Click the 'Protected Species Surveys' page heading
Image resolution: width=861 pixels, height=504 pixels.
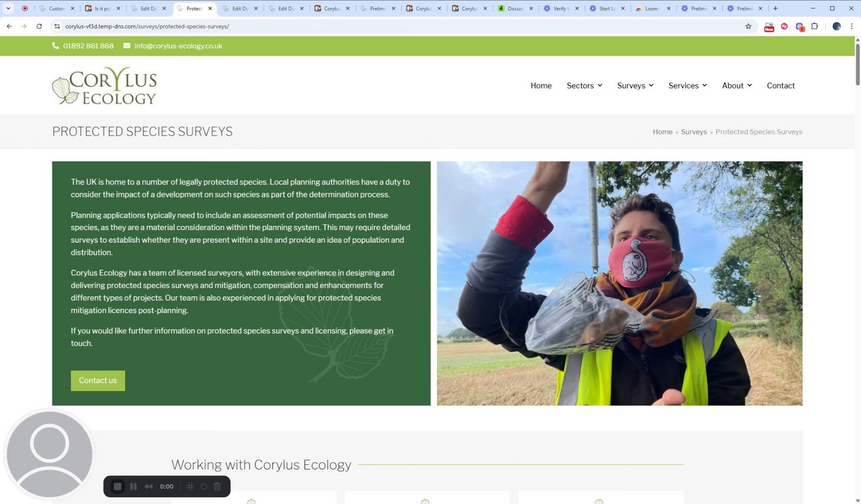pos(142,132)
